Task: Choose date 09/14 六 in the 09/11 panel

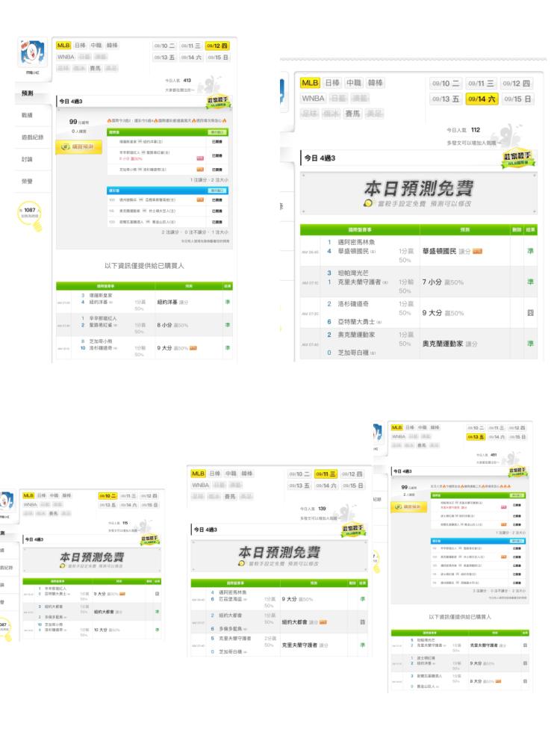Action: tap(326, 486)
